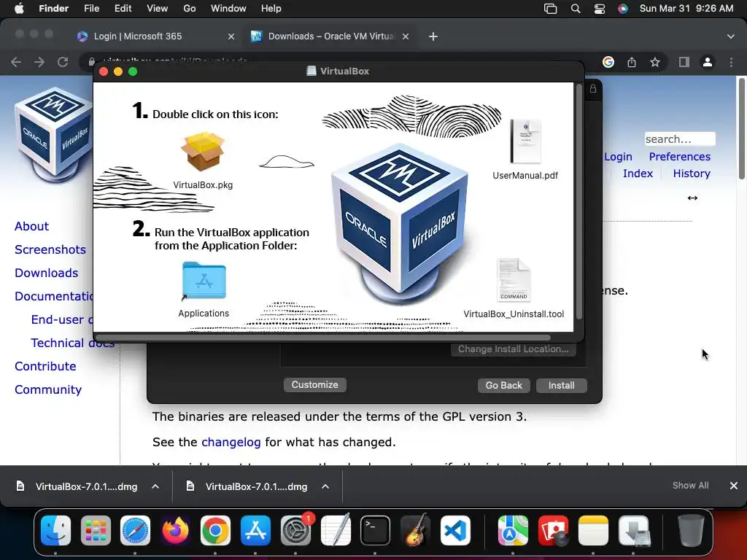This screenshot has width=747, height=560.
Task: Launch GarageBand from the Dock
Action: [415, 530]
